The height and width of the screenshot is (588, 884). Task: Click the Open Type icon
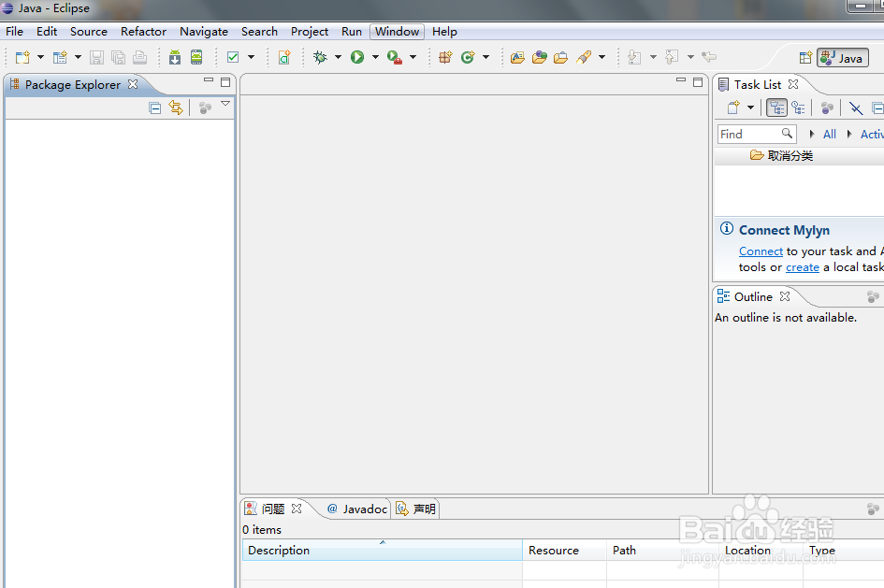(x=517, y=57)
